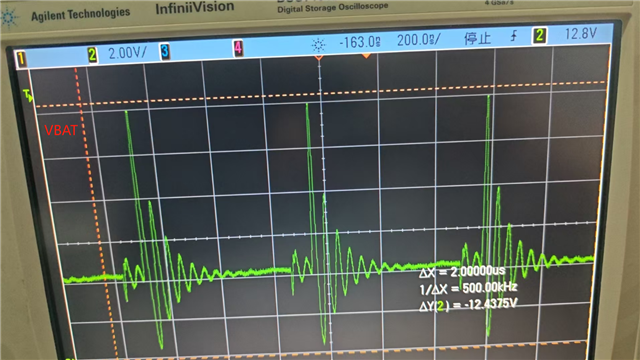Select the channel 2 indicator badge

pos(92,55)
